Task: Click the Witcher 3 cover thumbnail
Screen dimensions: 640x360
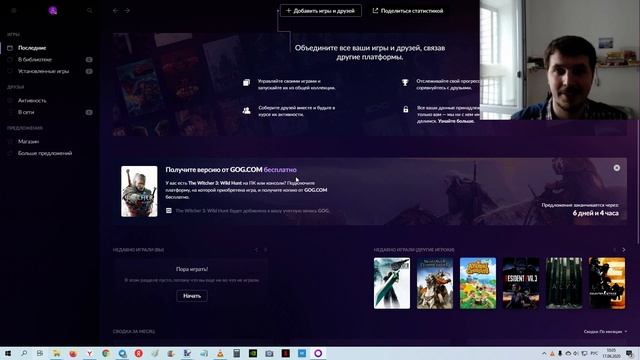Action: pyautogui.click(x=139, y=191)
